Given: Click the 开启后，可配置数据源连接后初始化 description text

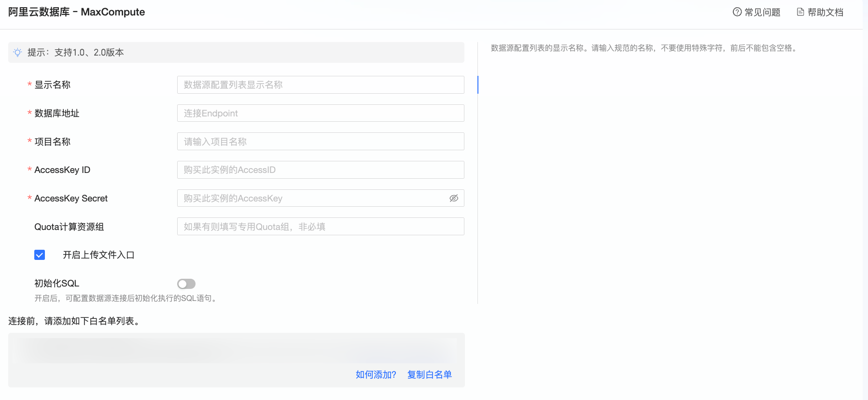Looking at the screenshot, I should tap(126, 299).
